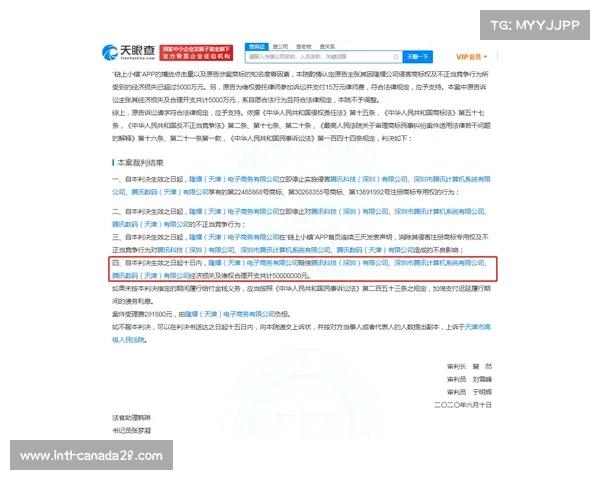Open 隆耀（天津）电子商务有限公司 link in clause 四
This screenshot has width=600, height=480.
(x=253, y=263)
